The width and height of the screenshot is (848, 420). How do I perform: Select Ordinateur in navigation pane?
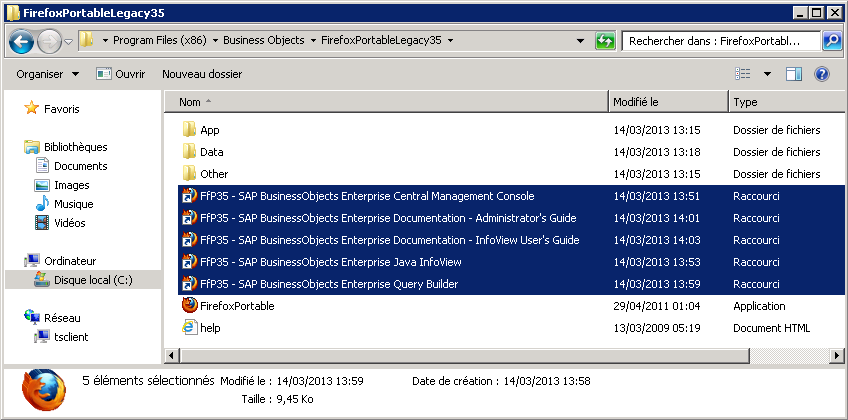(x=70, y=261)
